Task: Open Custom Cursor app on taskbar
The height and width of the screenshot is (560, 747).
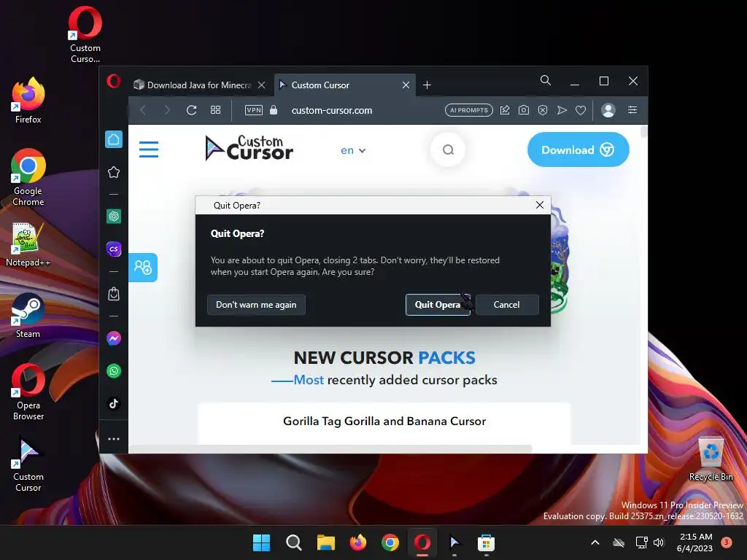Action: tap(454, 542)
